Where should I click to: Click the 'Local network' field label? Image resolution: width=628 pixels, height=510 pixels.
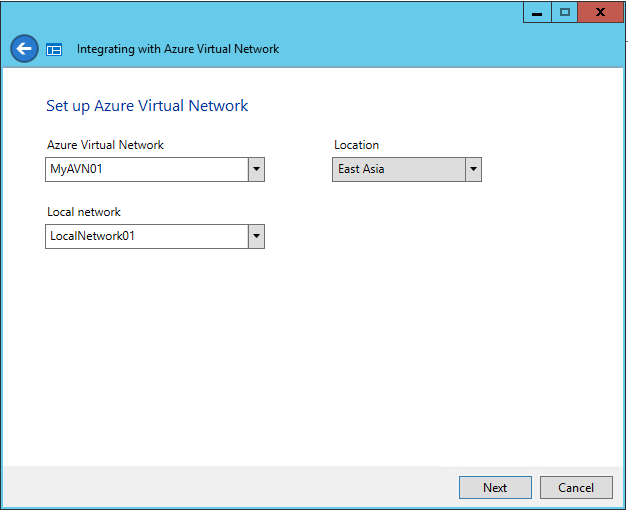click(84, 212)
